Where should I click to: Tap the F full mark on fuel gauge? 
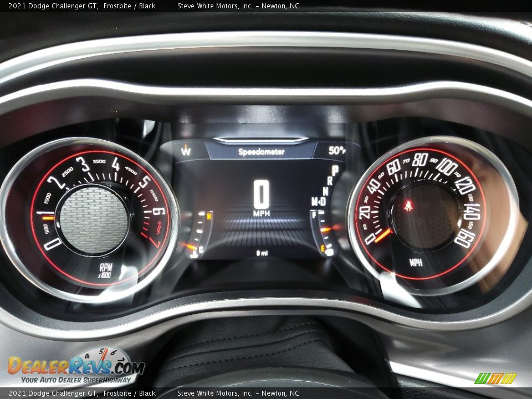tap(314, 214)
